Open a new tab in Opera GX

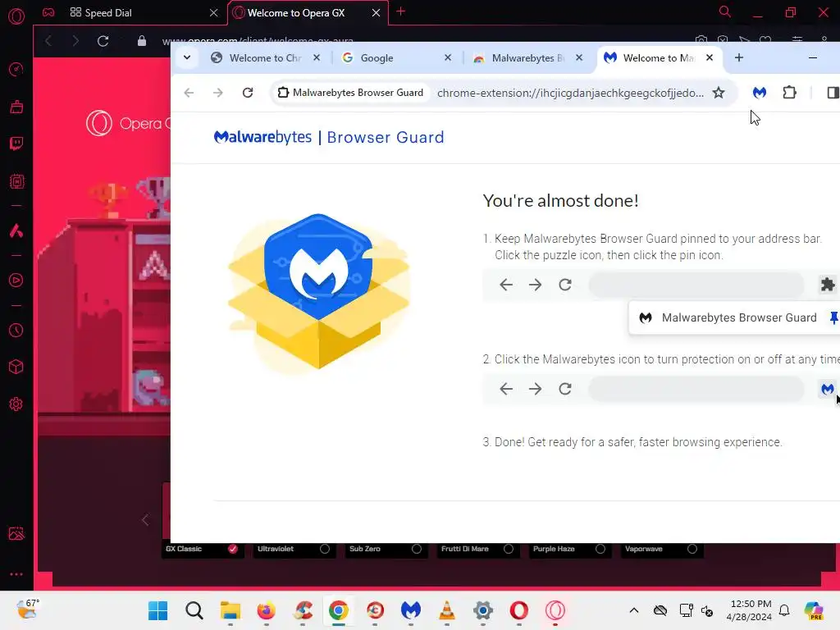coord(400,11)
